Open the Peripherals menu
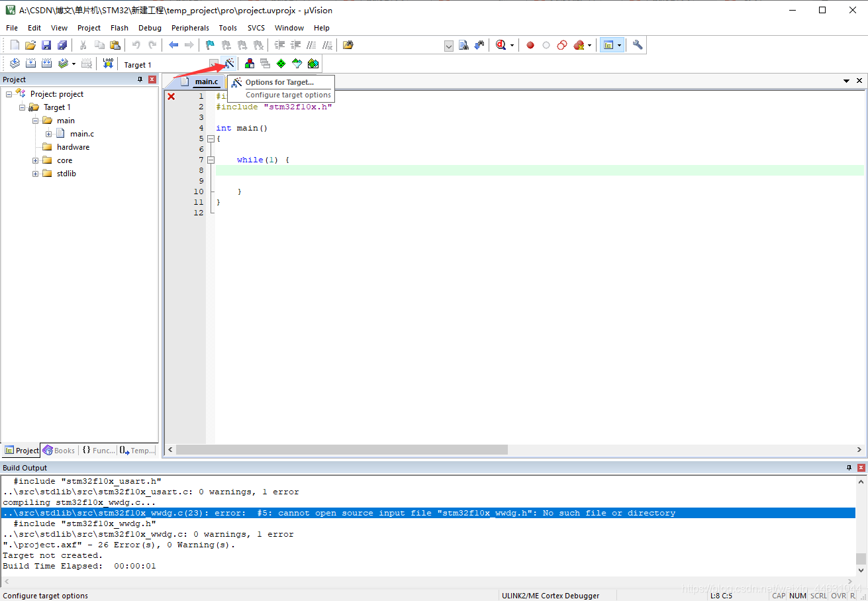This screenshot has height=601, width=868. 190,28
